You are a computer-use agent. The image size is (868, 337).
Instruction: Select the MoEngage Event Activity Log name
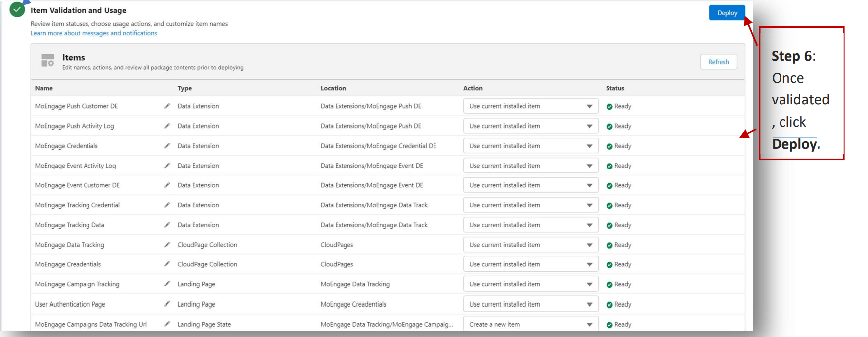pyautogui.click(x=76, y=166)
